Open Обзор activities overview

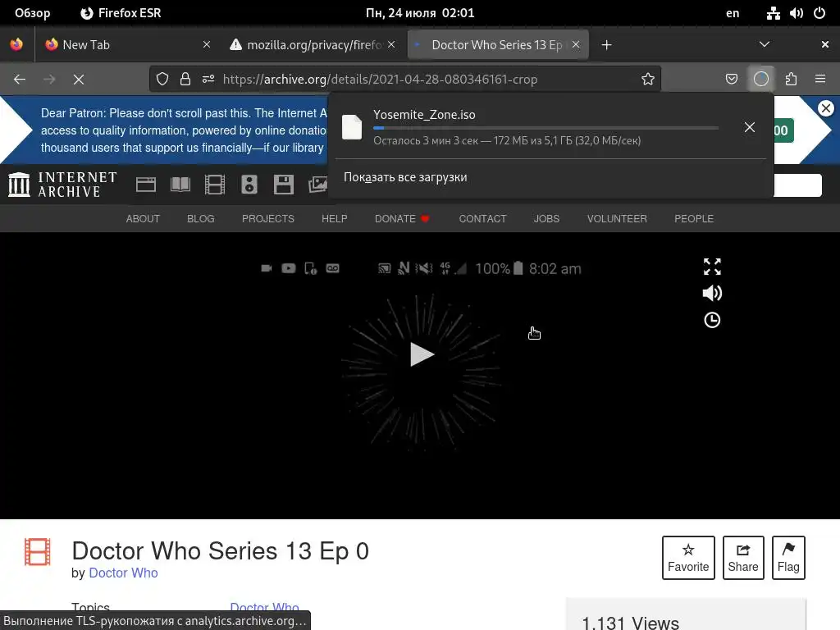32,13
